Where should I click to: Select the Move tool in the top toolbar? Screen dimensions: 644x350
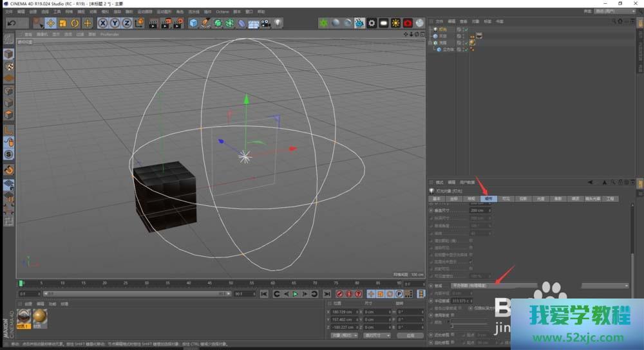(50, 23)
